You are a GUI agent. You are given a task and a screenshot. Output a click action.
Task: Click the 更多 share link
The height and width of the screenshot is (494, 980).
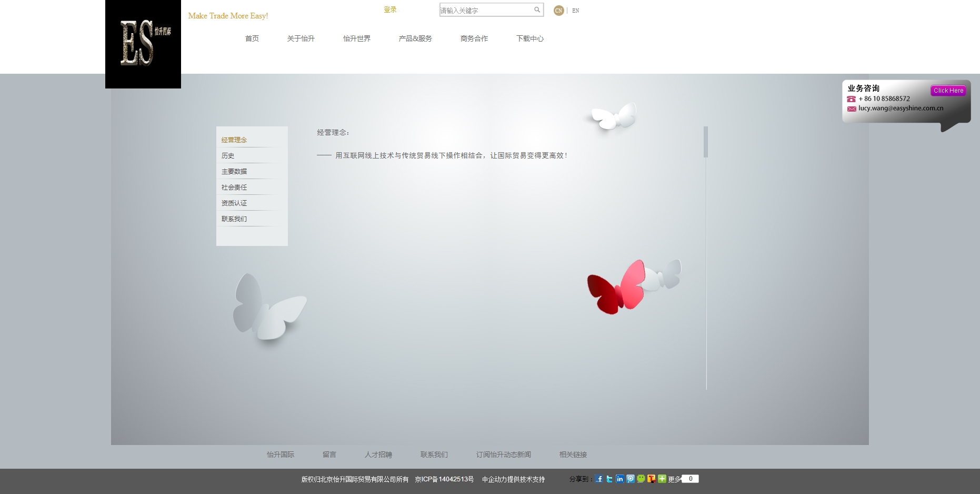[674, 479]
